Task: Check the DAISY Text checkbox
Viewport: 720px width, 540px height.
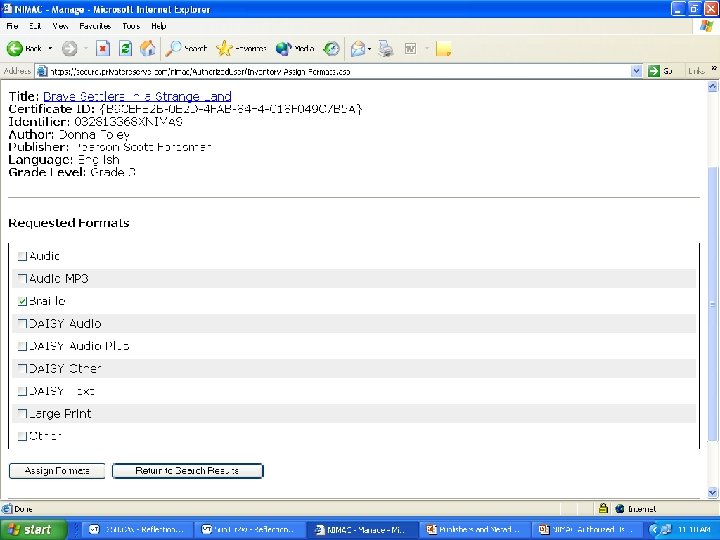Action: pos(22,391)
